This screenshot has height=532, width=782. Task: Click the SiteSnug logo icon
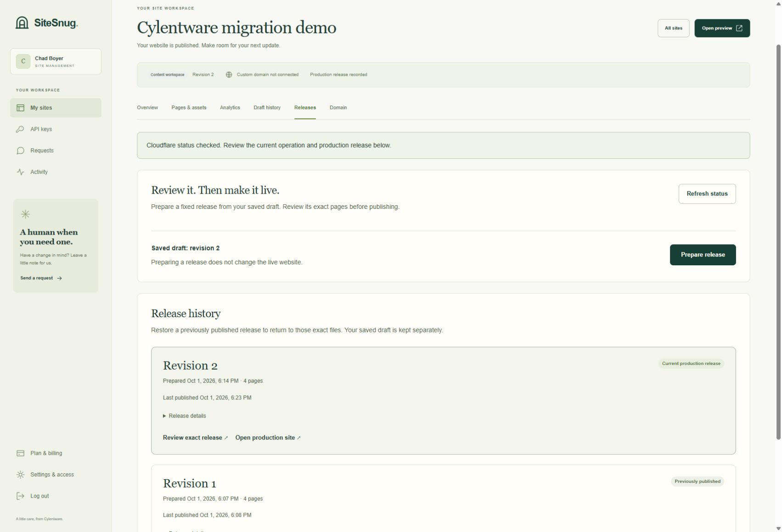[22, 22]
